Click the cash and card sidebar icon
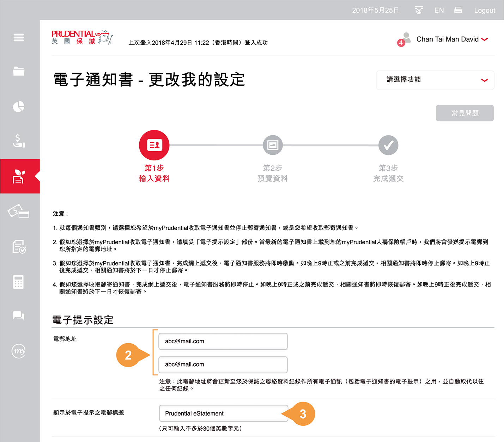 [x=19, y=211]
